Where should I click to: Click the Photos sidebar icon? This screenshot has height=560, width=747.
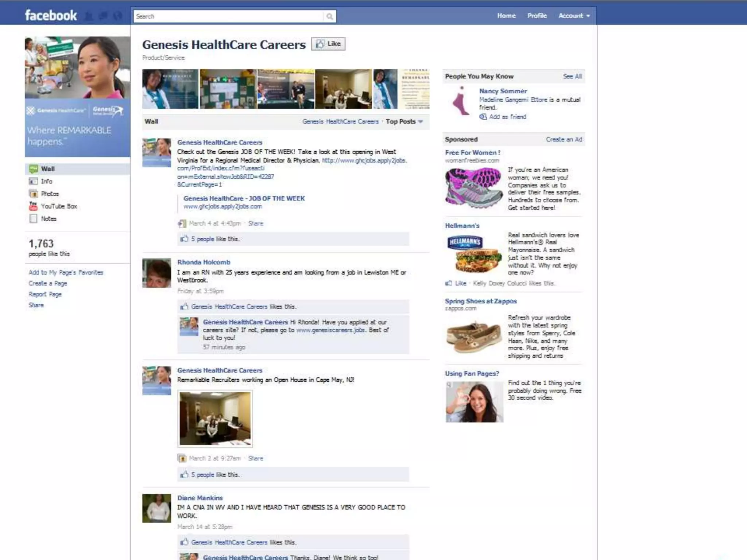click(33, 194)
